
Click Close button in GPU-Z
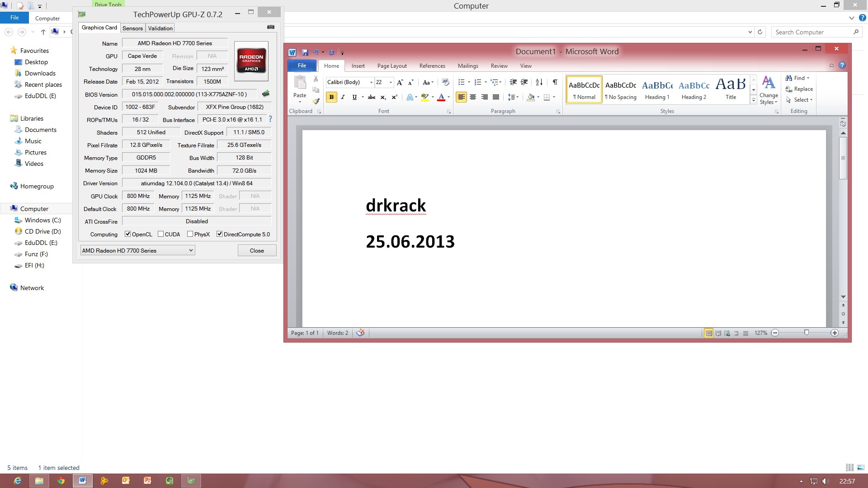tap(257, 250)
